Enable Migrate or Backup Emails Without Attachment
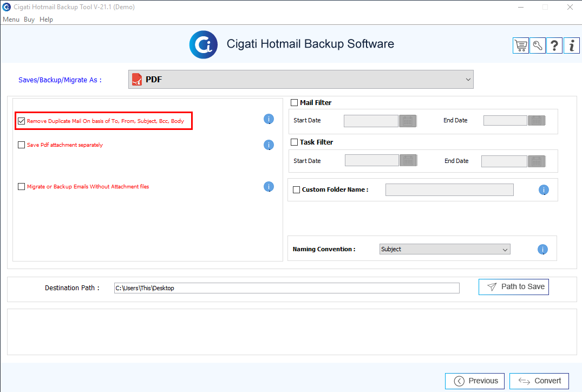This screenshot has height=392, width=582. 22,186
